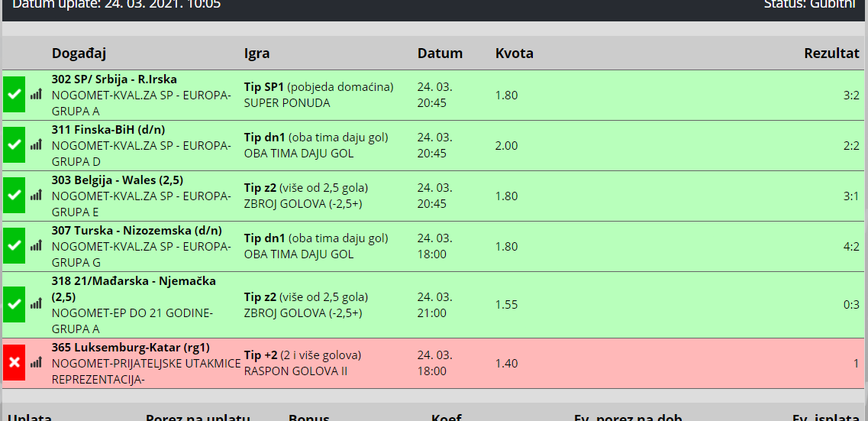Click result 1 for Luksemburg-Katar
The height and width of the screenshot is (421, 868).
click(857, 364)
